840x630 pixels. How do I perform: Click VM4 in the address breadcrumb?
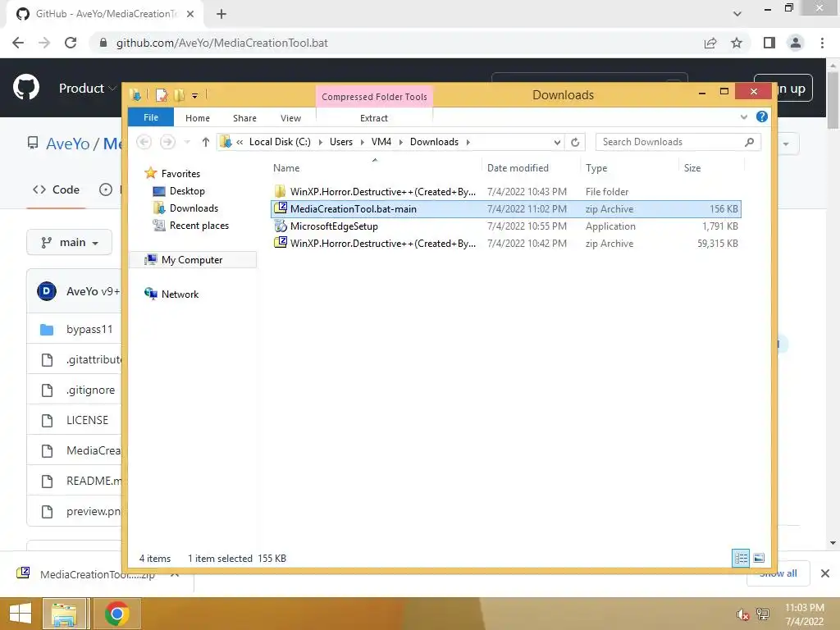point(381,142)
